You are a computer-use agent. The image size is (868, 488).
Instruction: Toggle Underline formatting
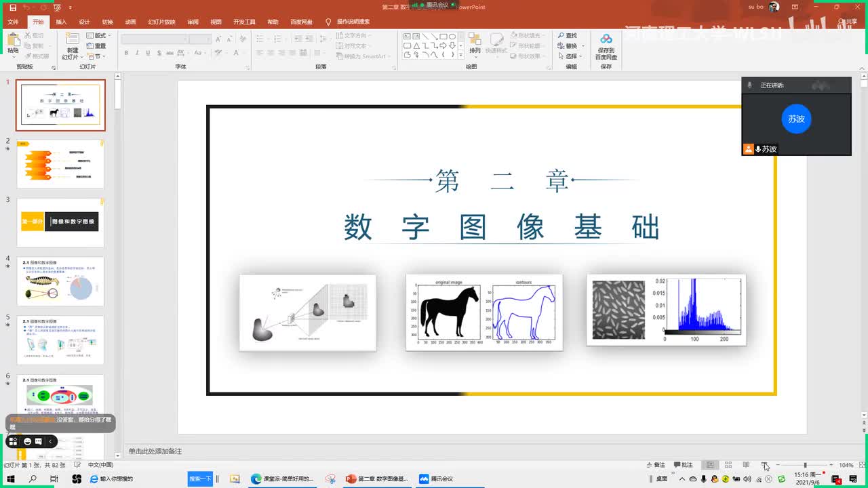click(147, 53)
